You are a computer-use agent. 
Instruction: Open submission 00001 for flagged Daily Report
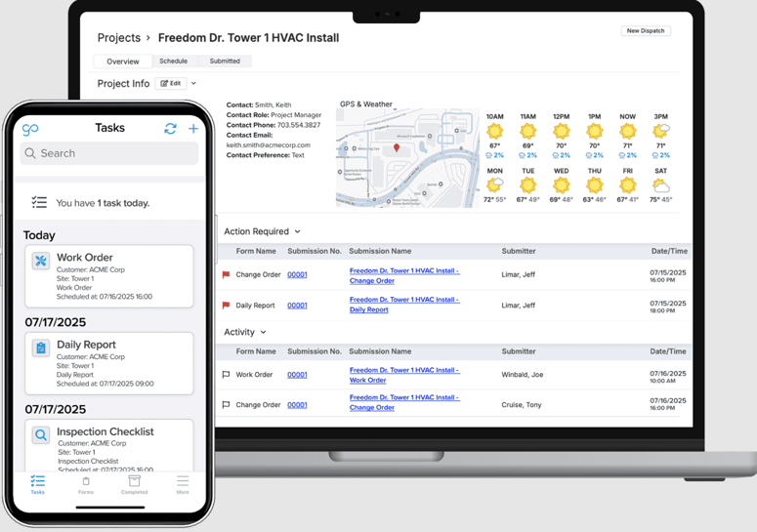[x=297, y=306]
